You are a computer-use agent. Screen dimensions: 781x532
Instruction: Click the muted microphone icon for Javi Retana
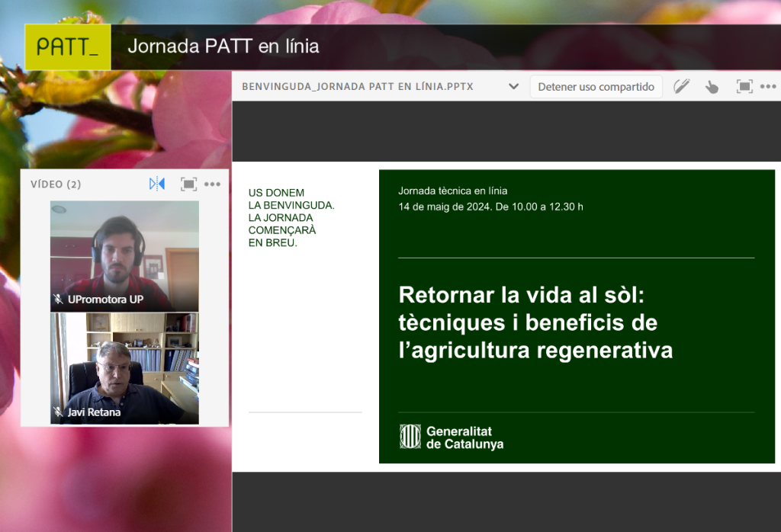58,412
